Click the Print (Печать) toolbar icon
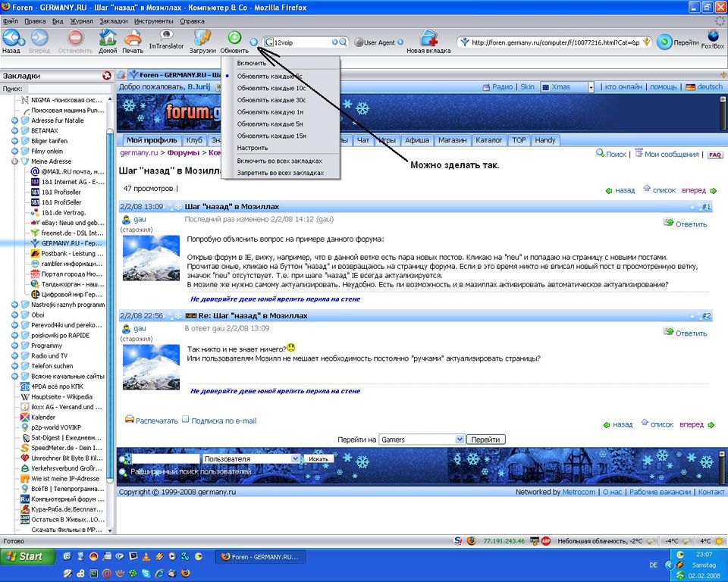Viewport: 728px width, 582px height. coord(133,38)
